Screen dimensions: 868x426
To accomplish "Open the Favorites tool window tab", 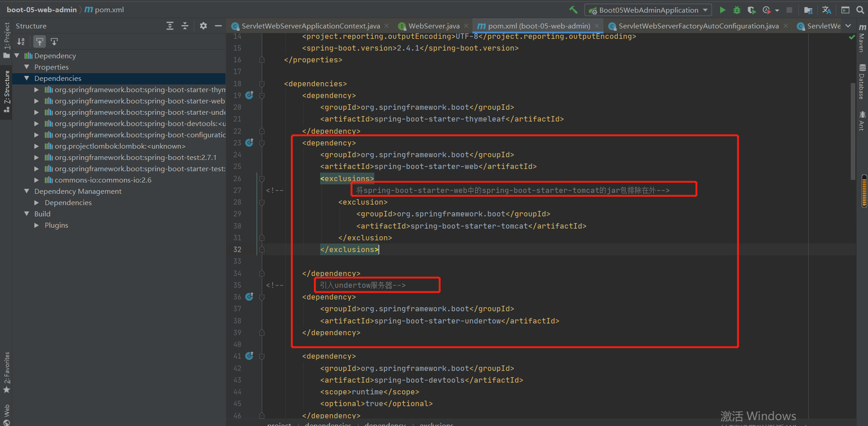I will (6, 372).
